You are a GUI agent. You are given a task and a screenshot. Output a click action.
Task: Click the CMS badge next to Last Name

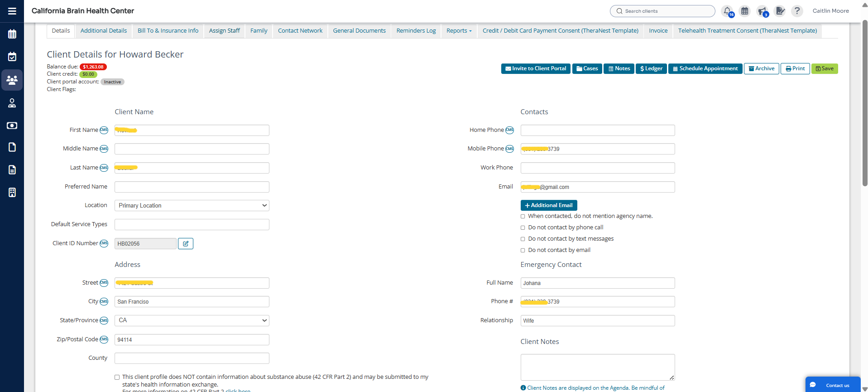click(104, 168)
